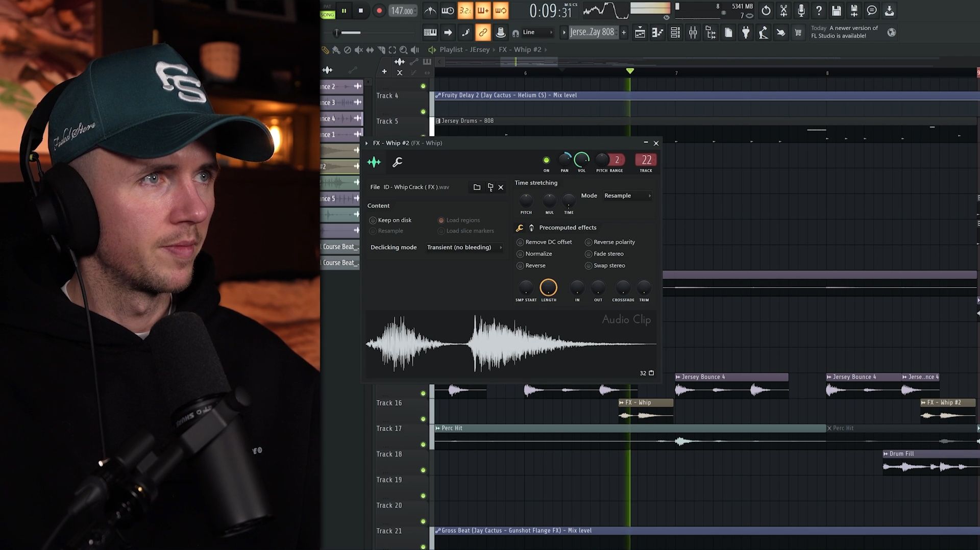The image size is (980, 550).
Task: Open the shopping cart content library icon
Action: pos(798,33)
